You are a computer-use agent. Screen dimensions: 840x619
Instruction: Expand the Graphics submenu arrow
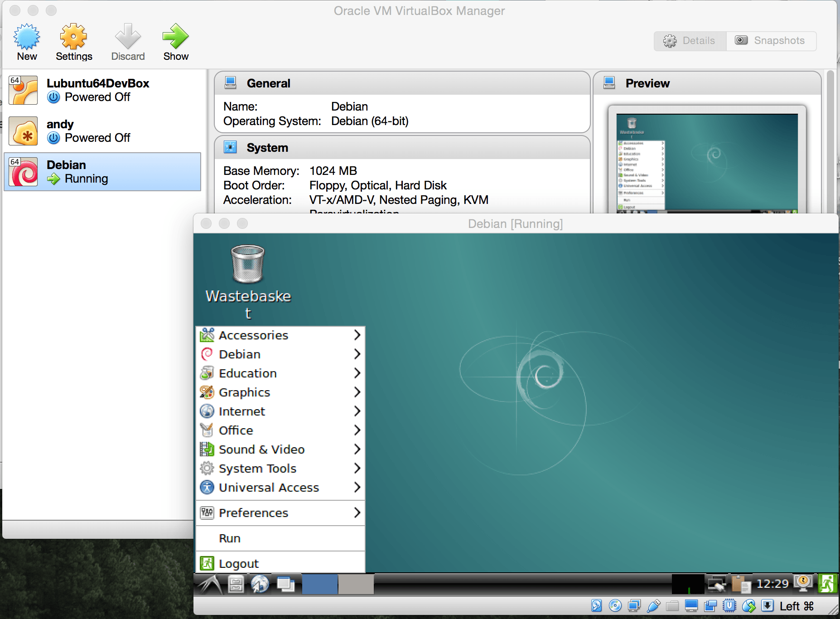tap(357, 392)
